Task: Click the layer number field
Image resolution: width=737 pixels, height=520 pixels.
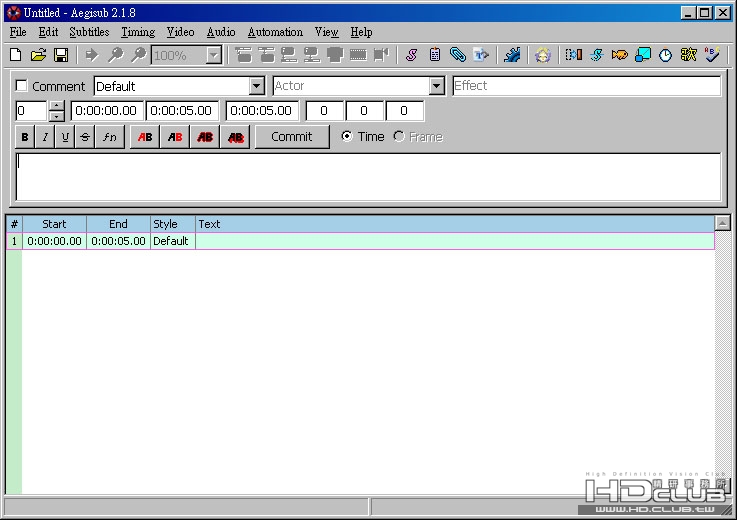Action: point(31,111)
